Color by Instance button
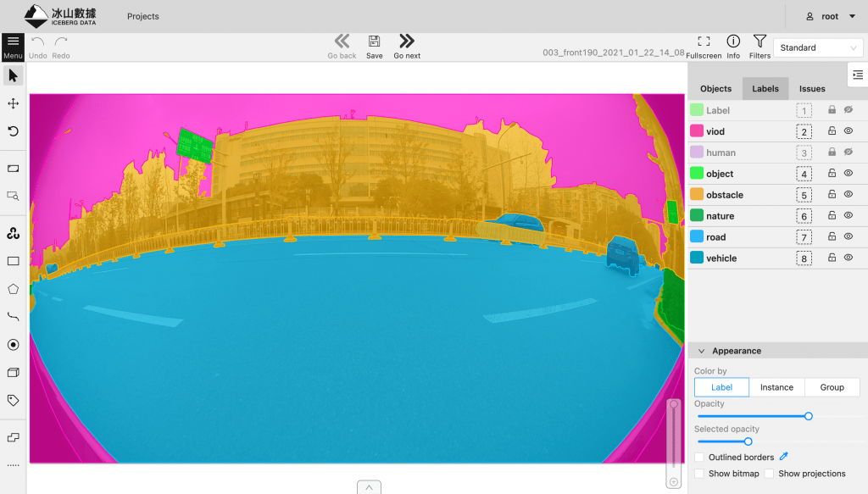Viewport: 868px width, 494px height. pos(776,387)
